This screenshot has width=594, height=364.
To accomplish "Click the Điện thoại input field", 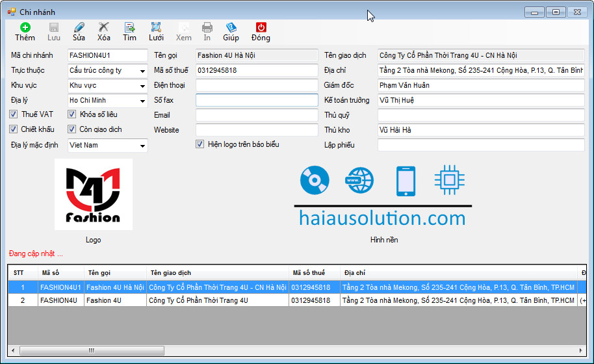I will (x=257, y=85).
